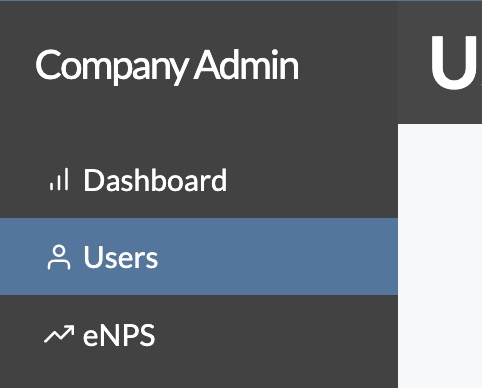
Task: Click the word Users in blue row
Action: click(120, 257)
